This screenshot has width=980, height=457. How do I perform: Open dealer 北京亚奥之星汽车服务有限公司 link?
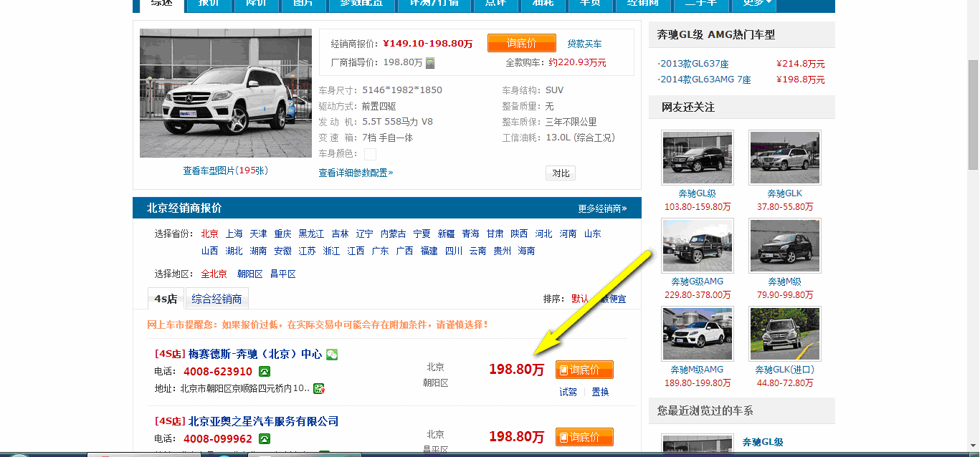[x=263, y=421]
